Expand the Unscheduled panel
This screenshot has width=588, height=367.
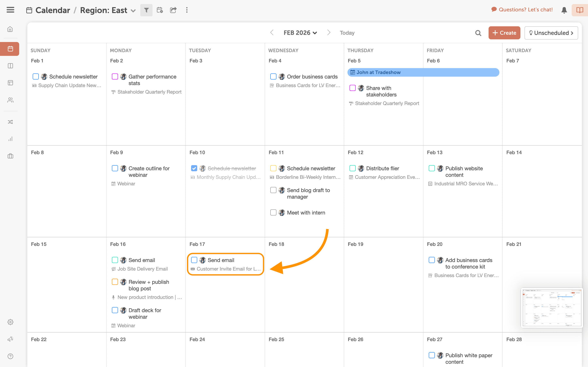point(551,33)
